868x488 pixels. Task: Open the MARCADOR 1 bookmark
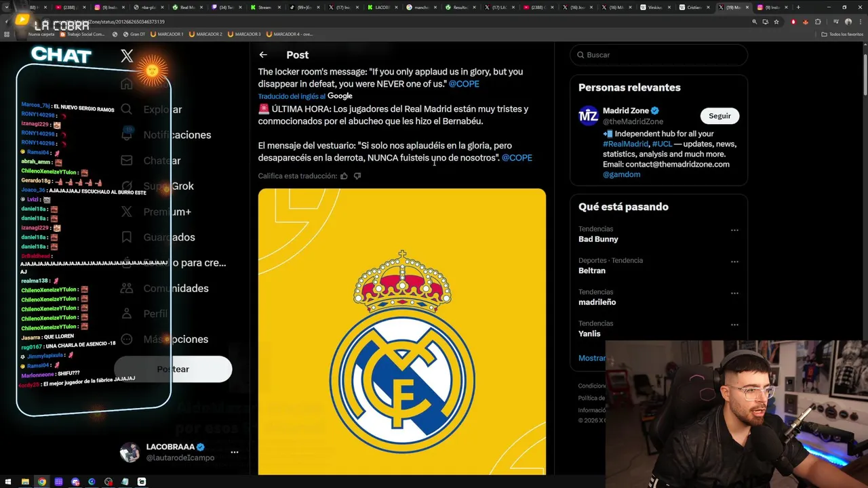click(167, 34)
